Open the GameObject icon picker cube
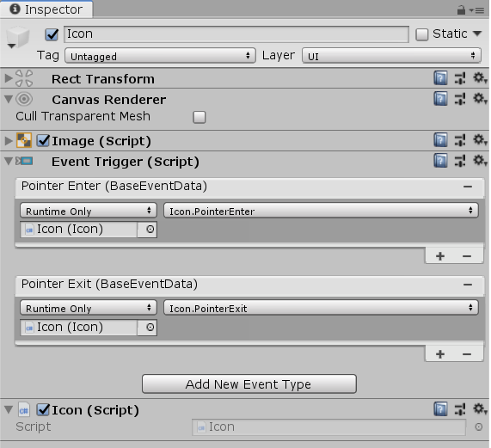491x448 pixels. (x=18, y=38)
